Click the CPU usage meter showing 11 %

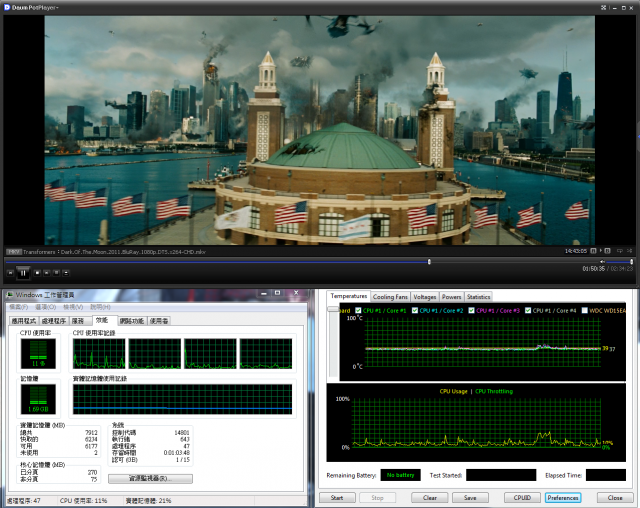[38, 353]
